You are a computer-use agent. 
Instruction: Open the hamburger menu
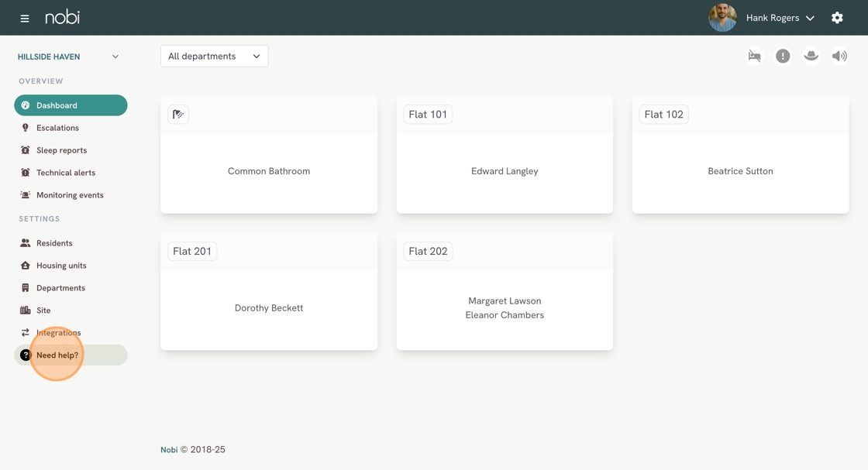(x=25, y=18)
